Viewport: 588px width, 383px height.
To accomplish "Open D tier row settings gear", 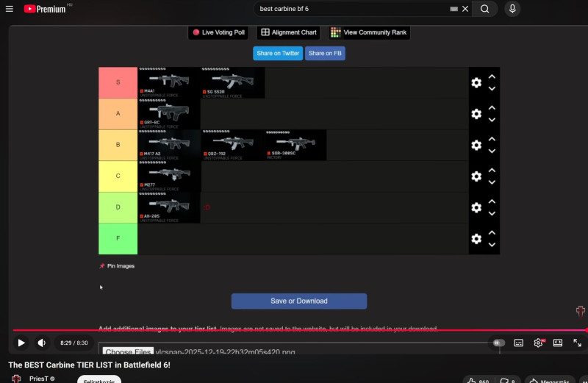I will click(x=476, y=207).
